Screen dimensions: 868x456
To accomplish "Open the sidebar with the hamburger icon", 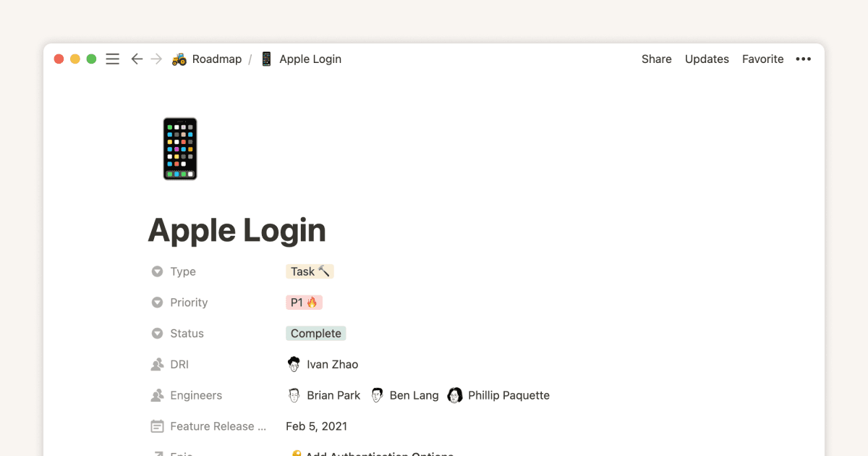I will point(112,59).
